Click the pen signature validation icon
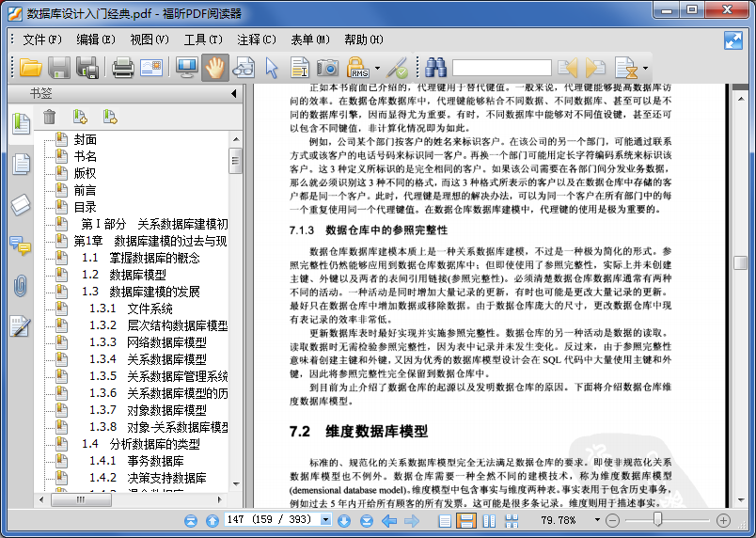Viewport: 756px width, 538px height. click(x=399, y=68)
